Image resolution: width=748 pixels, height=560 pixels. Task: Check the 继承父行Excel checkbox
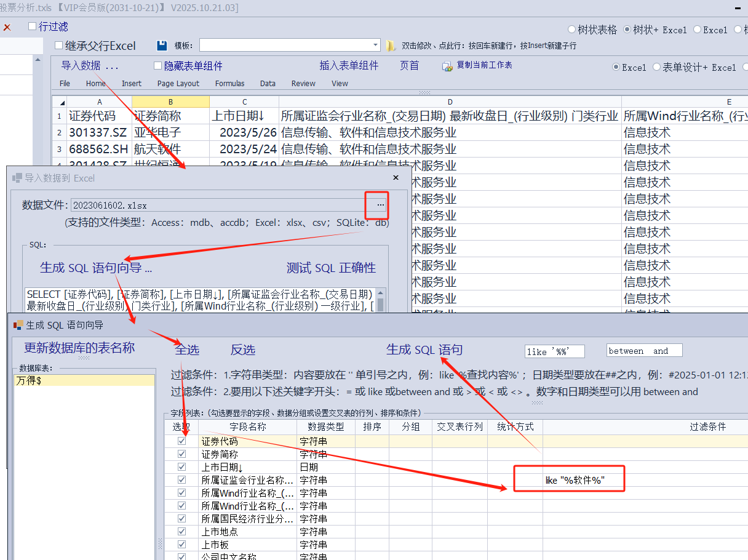click(59, 46)
